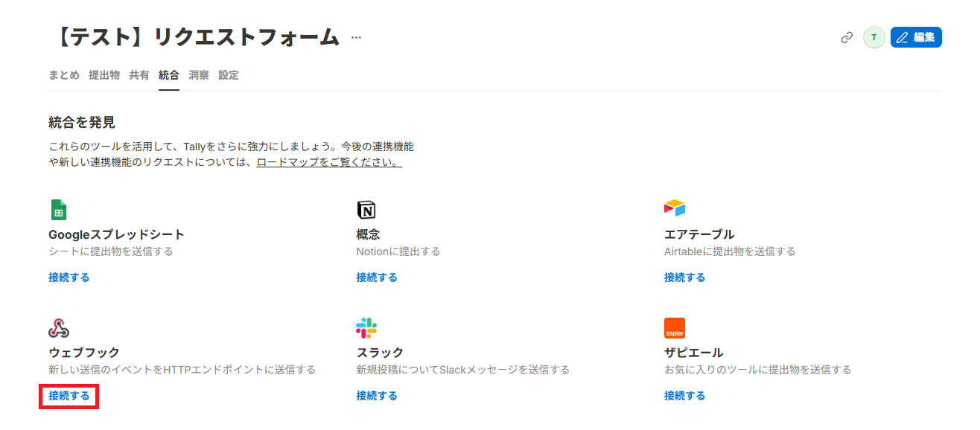980x430 pixels.
Task: Click the ザピエール heading
Action: coord(694,353)
